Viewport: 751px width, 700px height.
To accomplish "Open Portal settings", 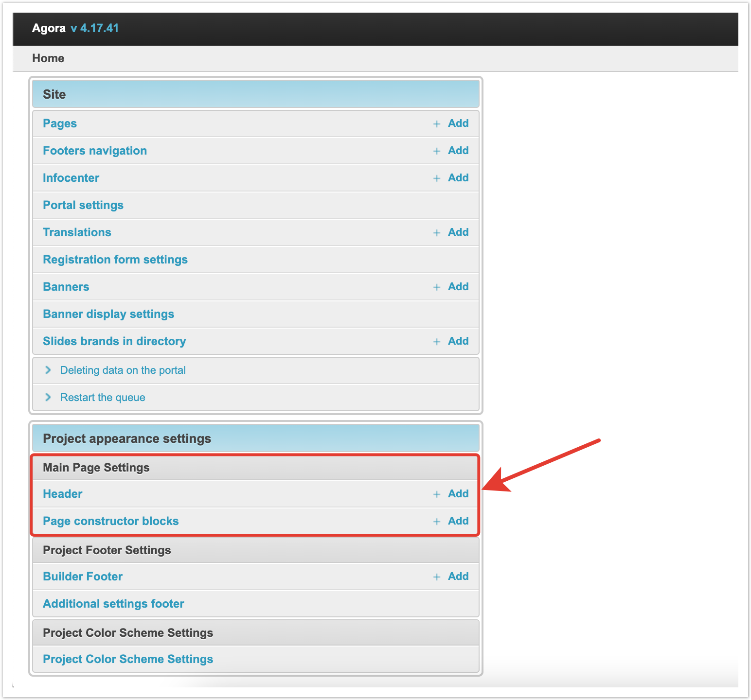I will [83, 205].
